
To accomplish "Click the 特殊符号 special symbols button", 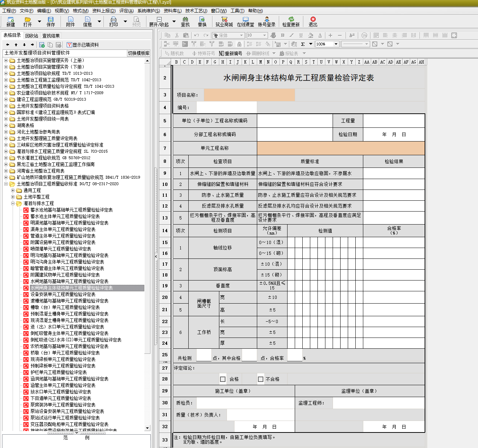I will [203, 53].
